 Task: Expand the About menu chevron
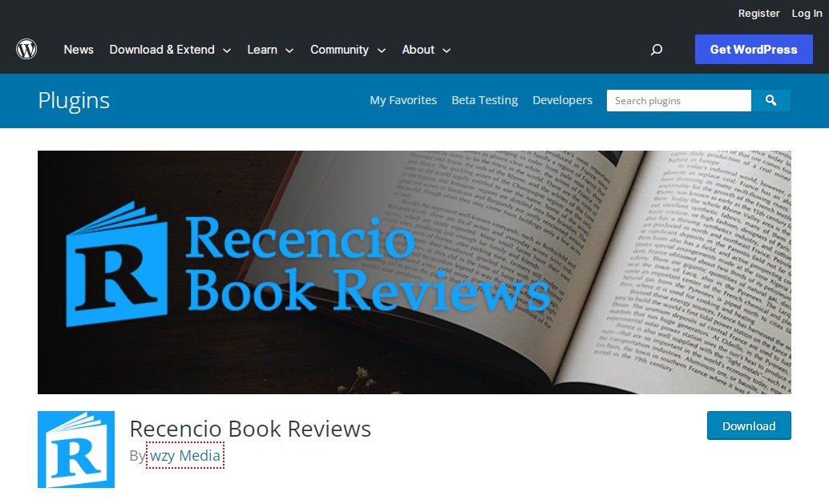click(x=447, y=50)
